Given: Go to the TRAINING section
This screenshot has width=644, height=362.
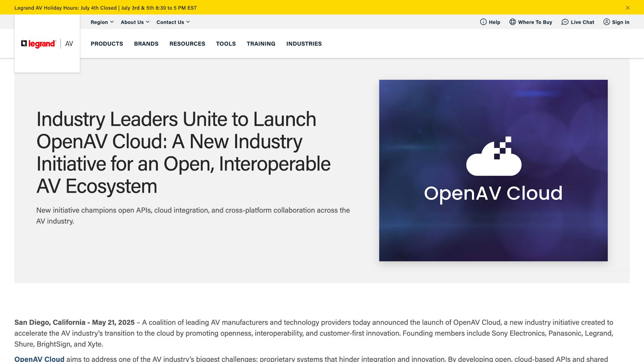Looking at the screenshot, I should tap(261, 44).
